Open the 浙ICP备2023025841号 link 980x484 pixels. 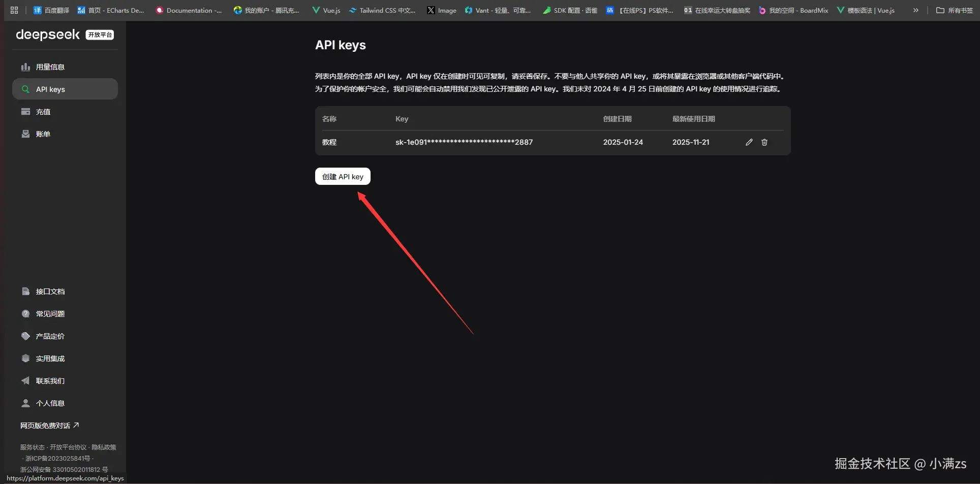57,459
